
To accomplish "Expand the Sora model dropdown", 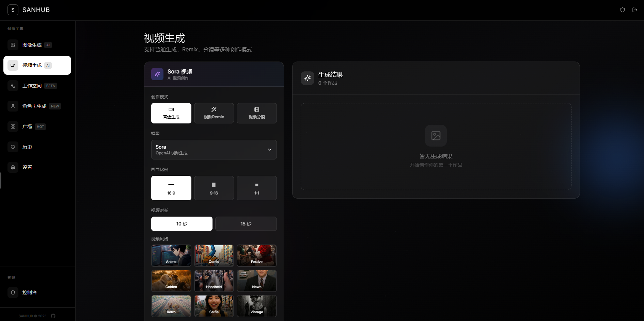I will 214,150.
